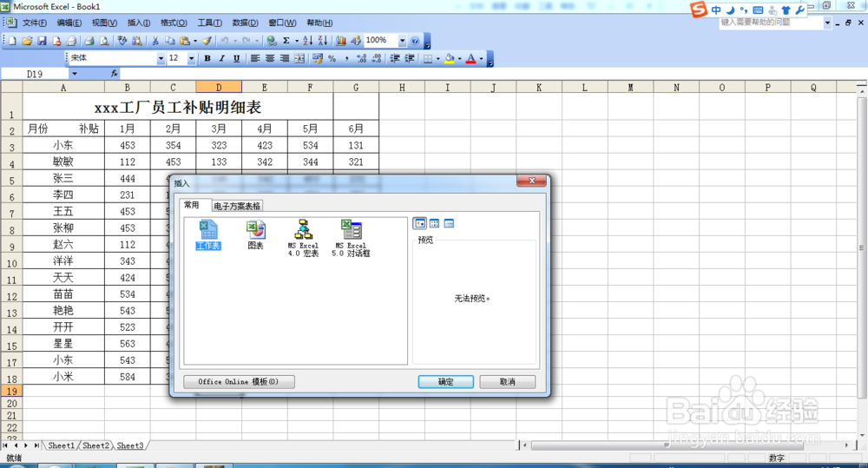Switch to Sheet1 tab
This screenshot has width=868, height=468.
point(61,445)
